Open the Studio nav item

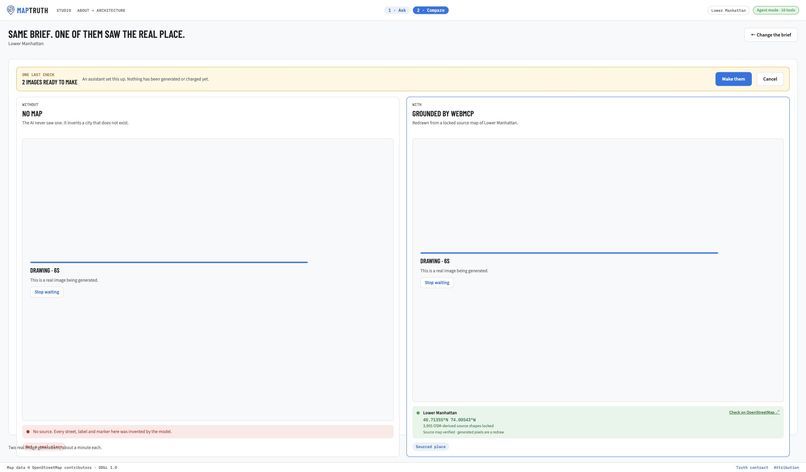point(64,10)
